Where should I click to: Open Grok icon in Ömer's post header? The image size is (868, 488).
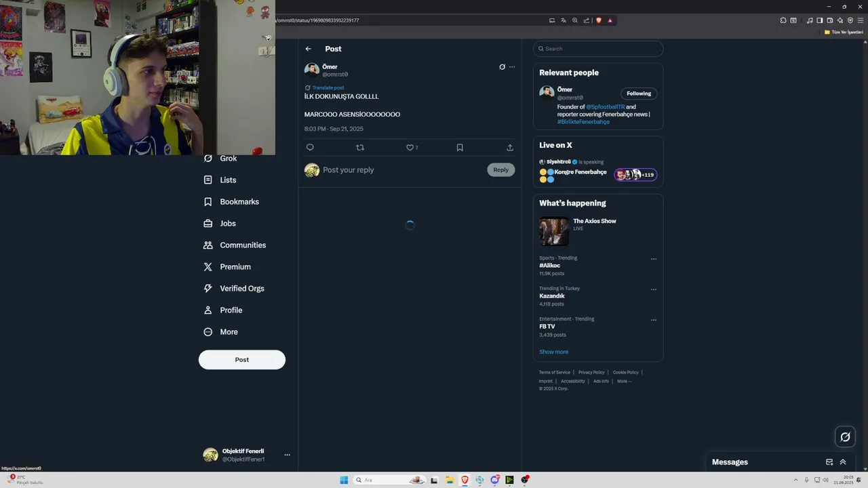click(x=502, y=67)
